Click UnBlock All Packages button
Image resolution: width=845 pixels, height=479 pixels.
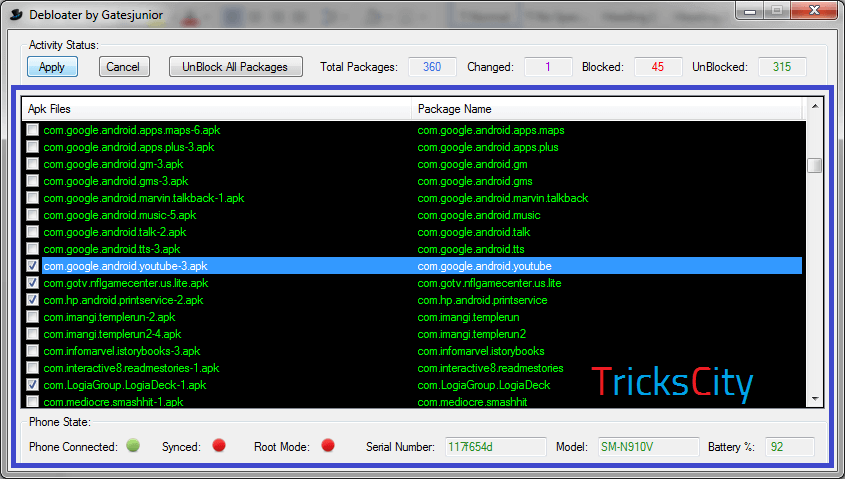[x=236, y=67]
